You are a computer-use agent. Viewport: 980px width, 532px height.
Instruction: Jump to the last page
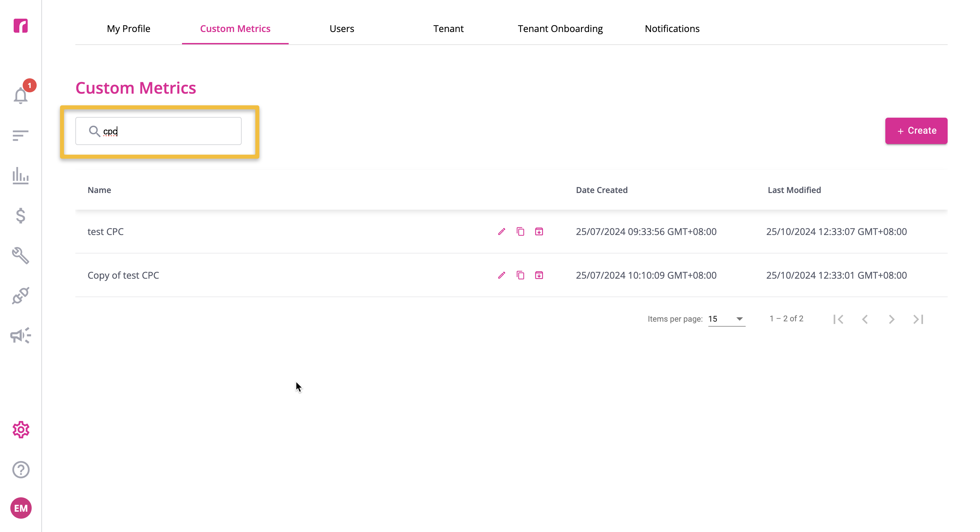pyautogui.click(x=918, y=319)
